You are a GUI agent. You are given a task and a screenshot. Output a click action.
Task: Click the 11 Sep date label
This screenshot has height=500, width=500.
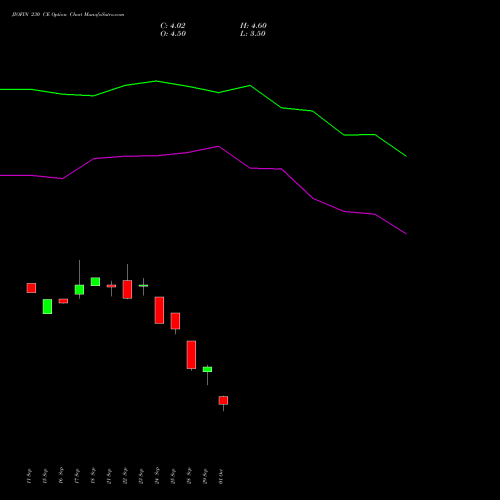[29, 477]
